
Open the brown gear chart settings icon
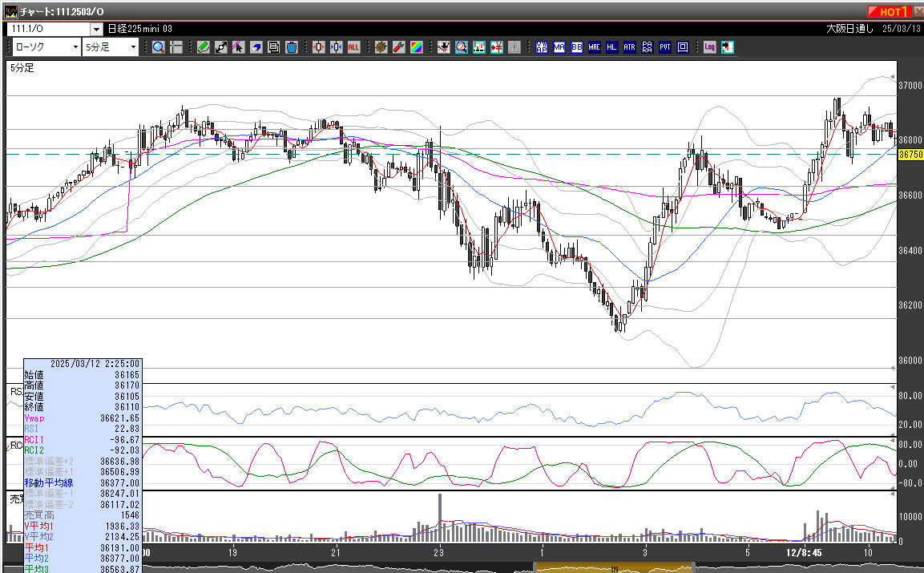pos(381,47)
